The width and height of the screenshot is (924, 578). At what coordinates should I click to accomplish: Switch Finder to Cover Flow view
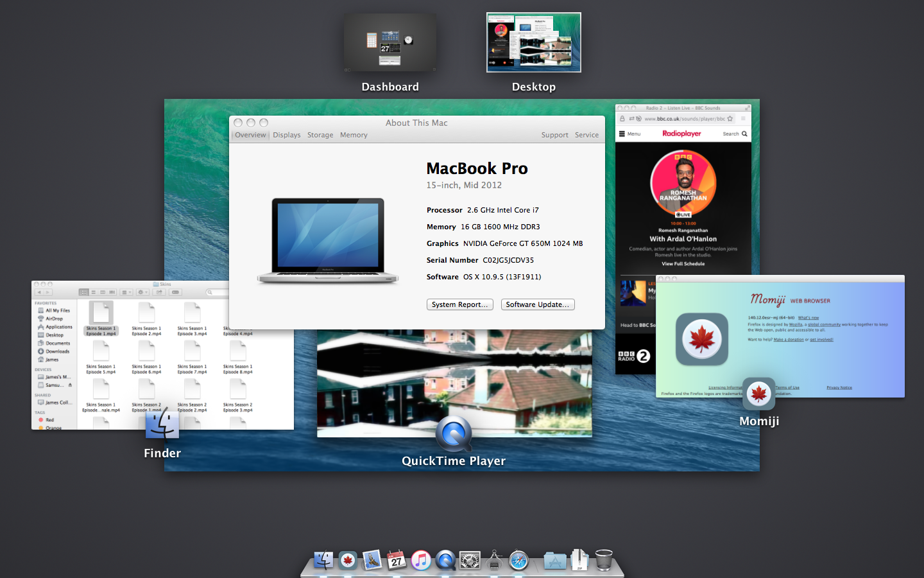click(x=112, y=292)
